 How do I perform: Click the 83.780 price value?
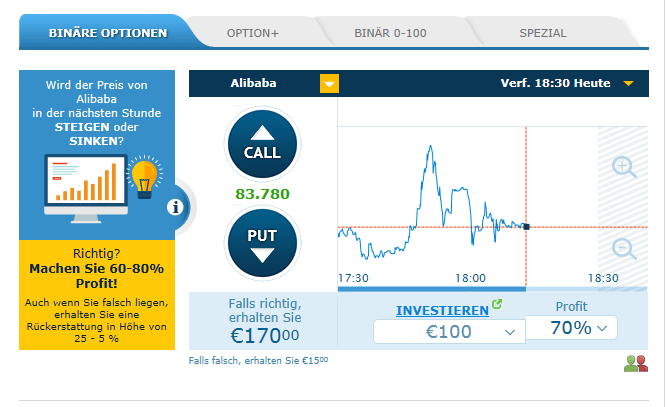click(262, 193)
